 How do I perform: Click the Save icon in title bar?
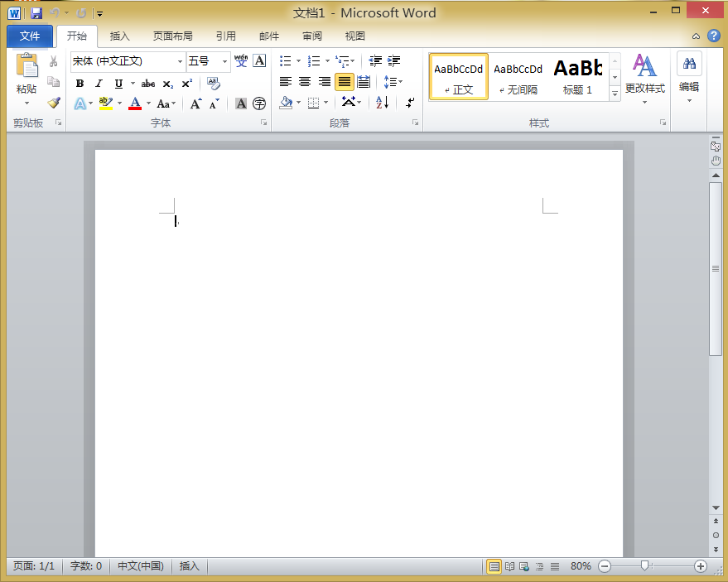[x=36, y=13]
